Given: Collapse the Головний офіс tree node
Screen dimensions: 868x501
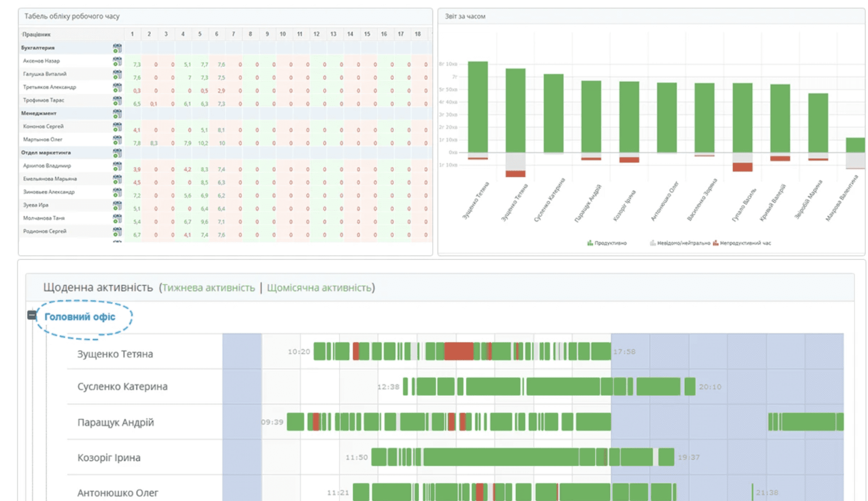Looking at the screenshot, I should (32, 315).
